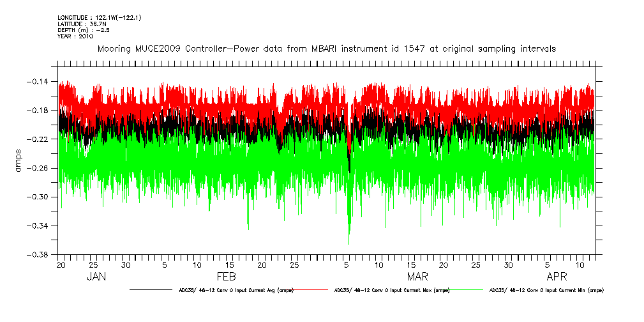Select the Input Current Min legend label
Screen dimensions: 644x322
pyautogui.click(x=546, y=290)
